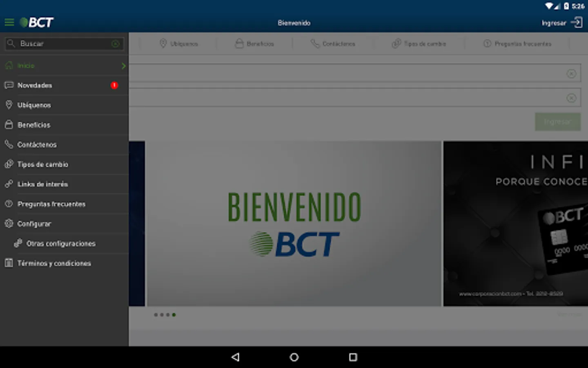The height and width of the screenshot is (368, 588).
Task: Open the Bienvenido BCT banner
Action: tap(294, 224)
